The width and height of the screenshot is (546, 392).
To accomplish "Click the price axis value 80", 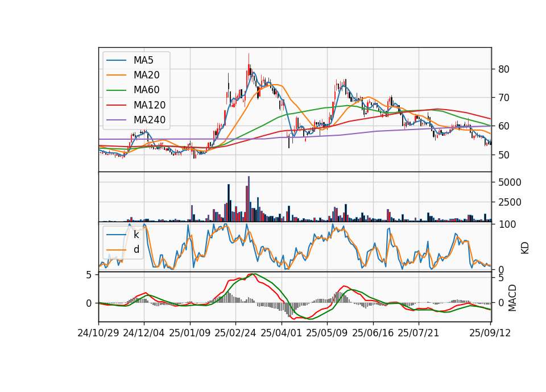I will (x=504, y=69).
